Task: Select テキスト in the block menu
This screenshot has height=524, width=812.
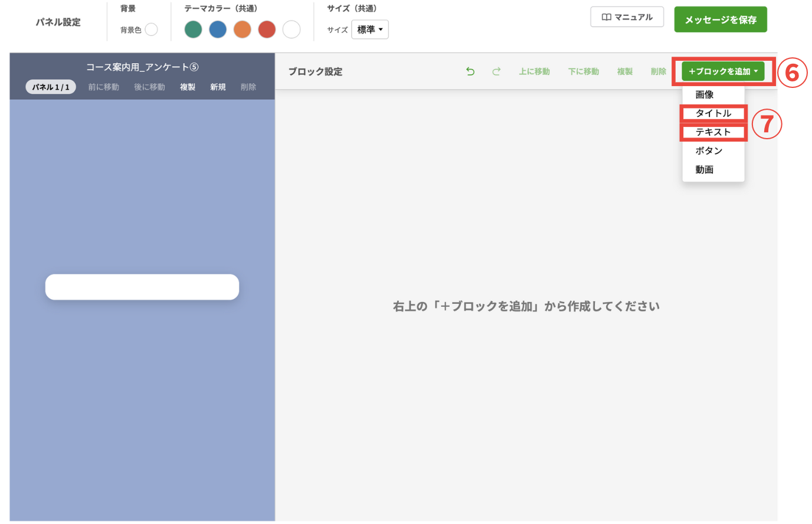Action: 713,132
